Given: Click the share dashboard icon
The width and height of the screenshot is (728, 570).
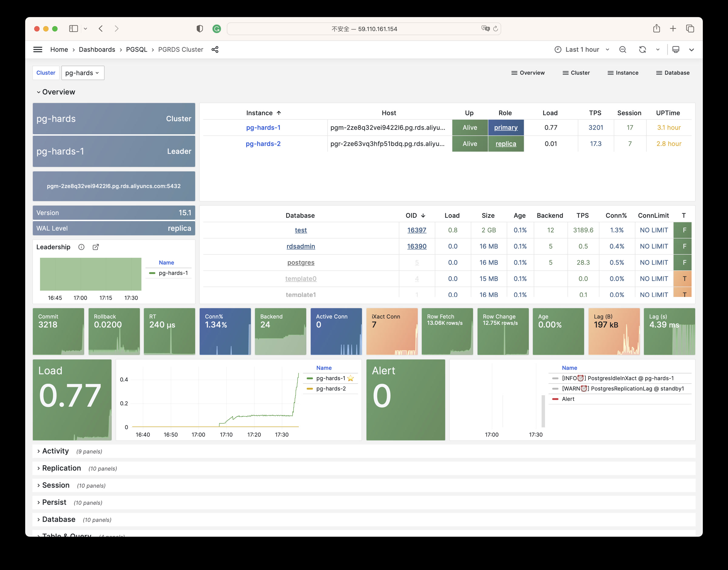Looking at the screenshot, I should tap(215, 49).
